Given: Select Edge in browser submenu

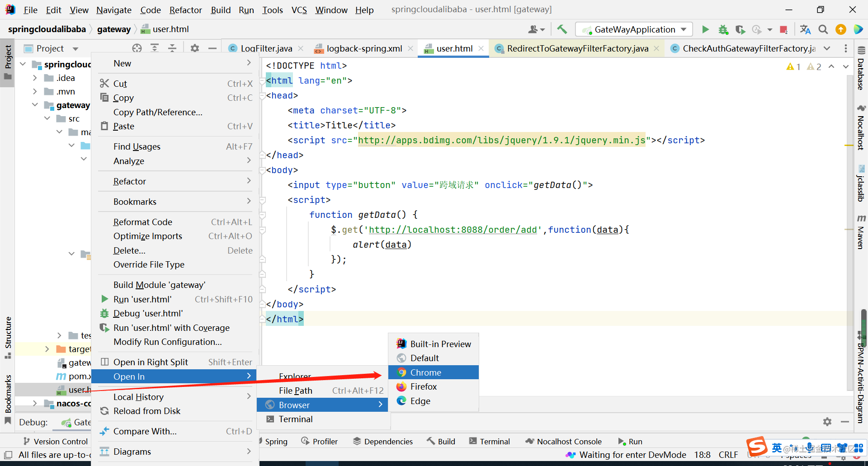Looking at the screenshot, I should coord(434,401).
